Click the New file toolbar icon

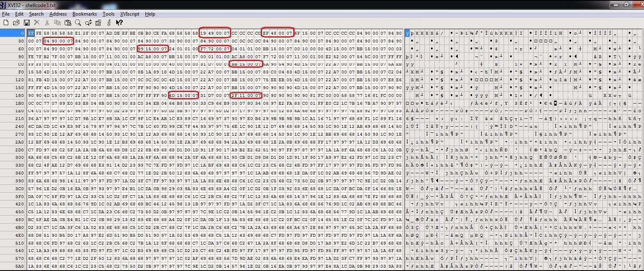tap(6, 23)
